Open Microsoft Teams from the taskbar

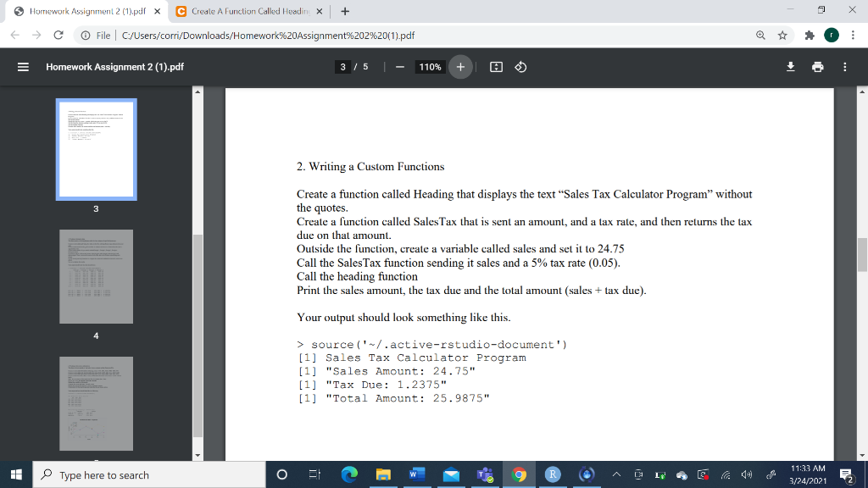tap(485, 474)
